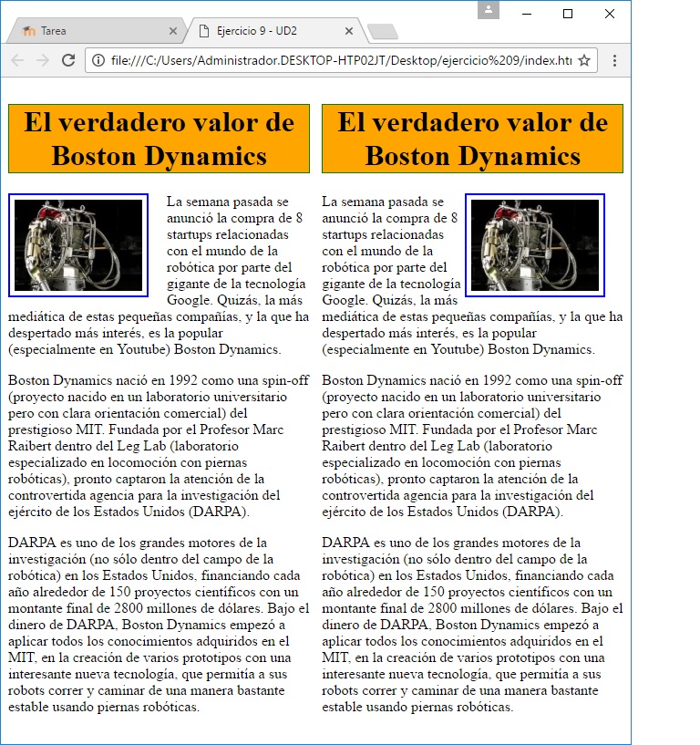The height and width of the screenshot is (745, 700).
Task: Click the site information icon in address bar
Action: click(x=98, y=60)
